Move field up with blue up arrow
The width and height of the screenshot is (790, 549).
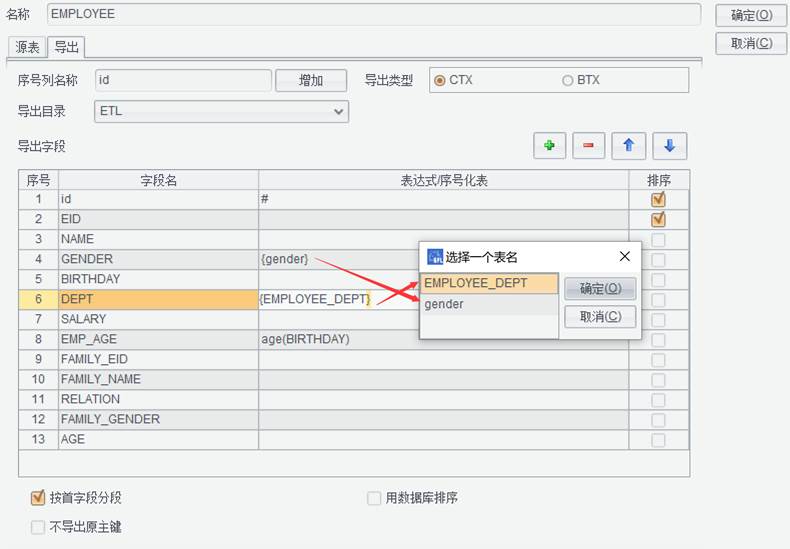(x=628, y=146)
